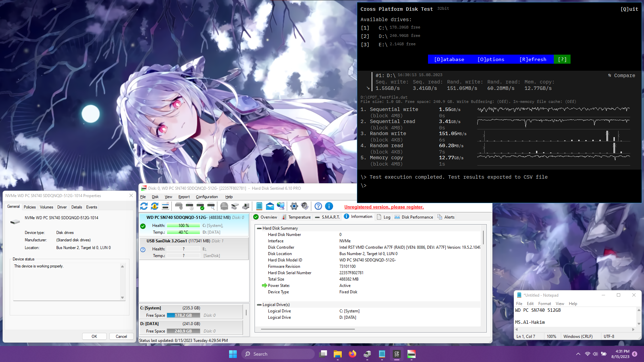This screenshot has height=362, width=644.
Task: Switch to the Temperature tab
Action: pyautogui.click(x=296, y=217)
